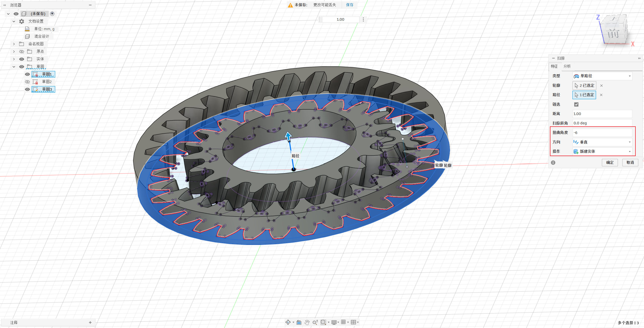This screenshot has width=644, height=328.
Task: Collapse the 草图 folder
Action: 14,67
